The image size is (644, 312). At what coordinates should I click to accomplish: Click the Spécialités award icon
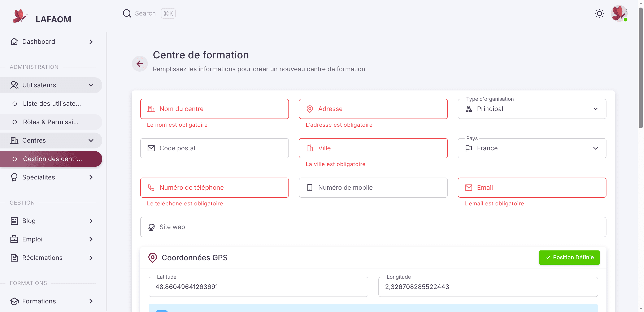[x=14, y=177]
